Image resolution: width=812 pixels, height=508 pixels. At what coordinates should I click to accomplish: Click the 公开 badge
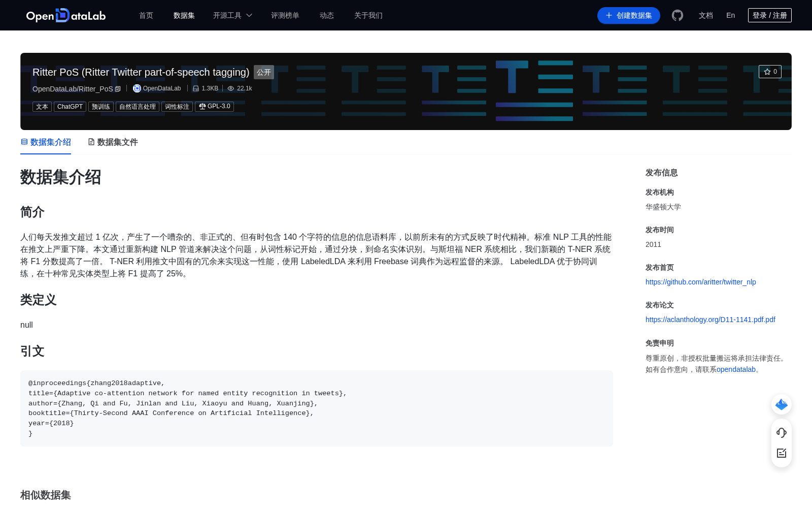(x=264, y=72)
